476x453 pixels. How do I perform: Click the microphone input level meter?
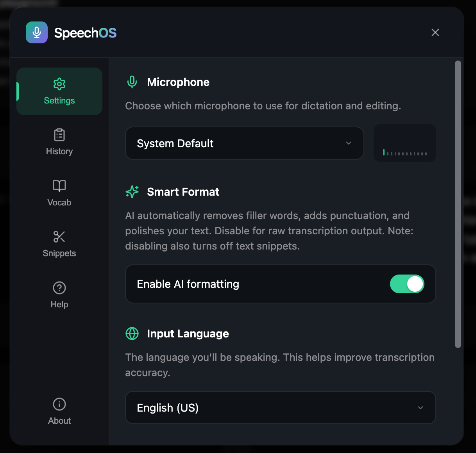pyautogui.click(x=405, y=143)
